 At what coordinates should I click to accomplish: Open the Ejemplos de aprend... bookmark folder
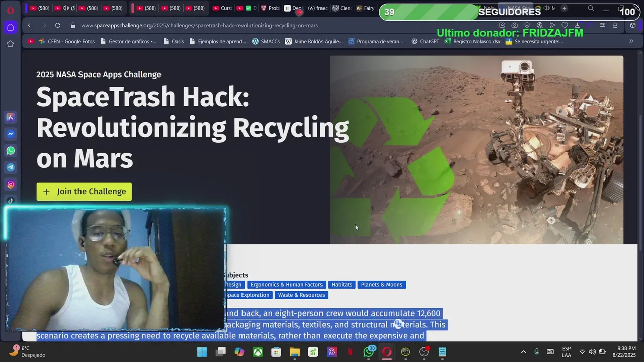(217, 41)
